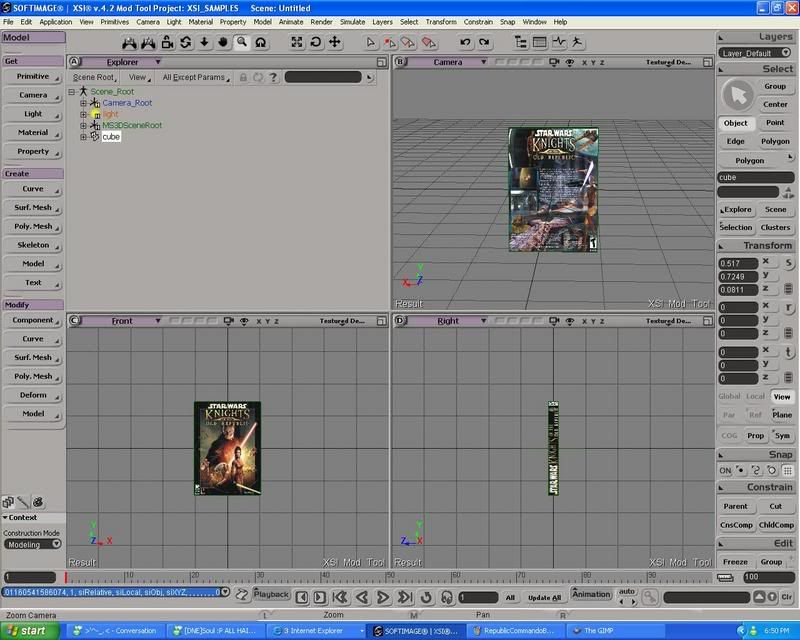
Task: Expand the cube tree node
Action: coord(83,137)
